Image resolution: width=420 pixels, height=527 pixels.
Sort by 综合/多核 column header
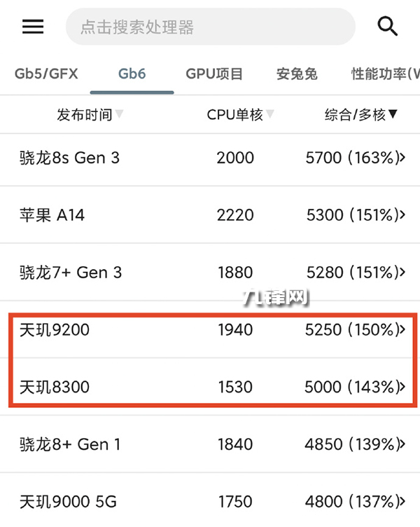coord(361,114)
